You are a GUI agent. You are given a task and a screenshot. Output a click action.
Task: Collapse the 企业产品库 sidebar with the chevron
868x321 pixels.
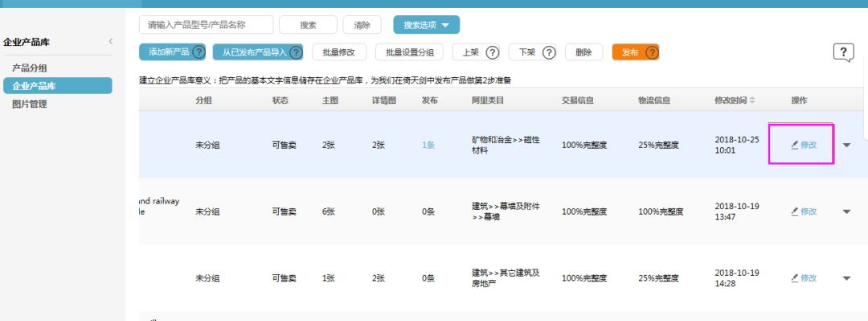[111, 41]
